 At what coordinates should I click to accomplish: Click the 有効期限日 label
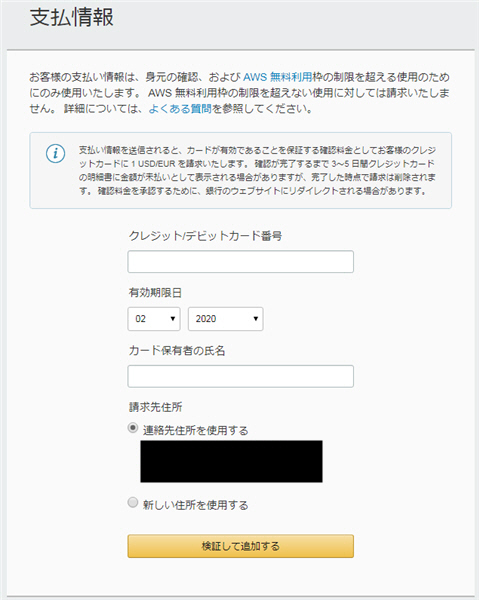(155, 293)
